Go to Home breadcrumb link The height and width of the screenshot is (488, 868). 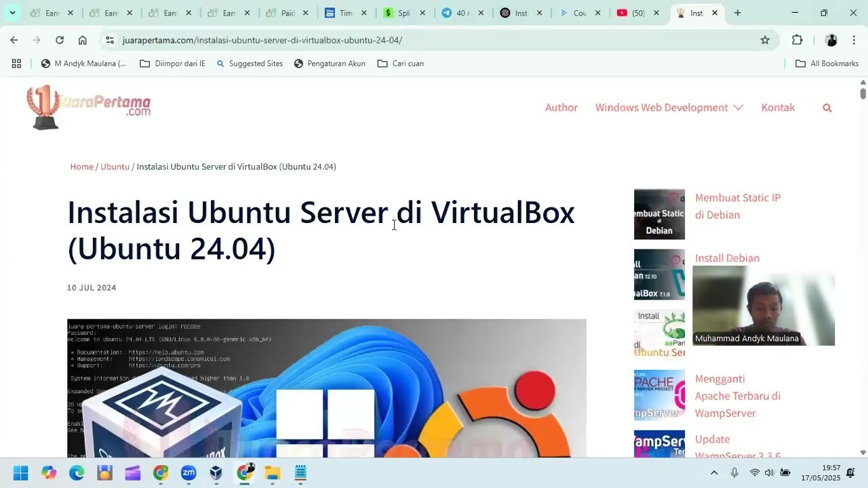click(x=81, y=167)
